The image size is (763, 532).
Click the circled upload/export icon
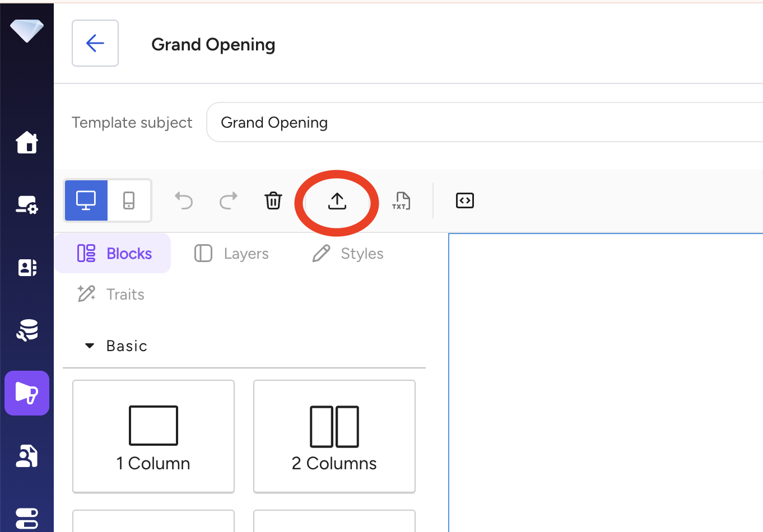coord(336,200)
